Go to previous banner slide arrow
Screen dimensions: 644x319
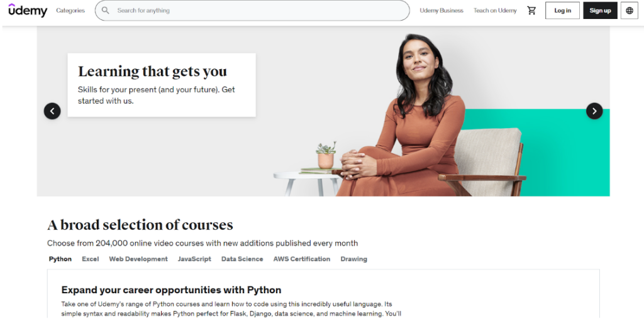pos(52,111)
